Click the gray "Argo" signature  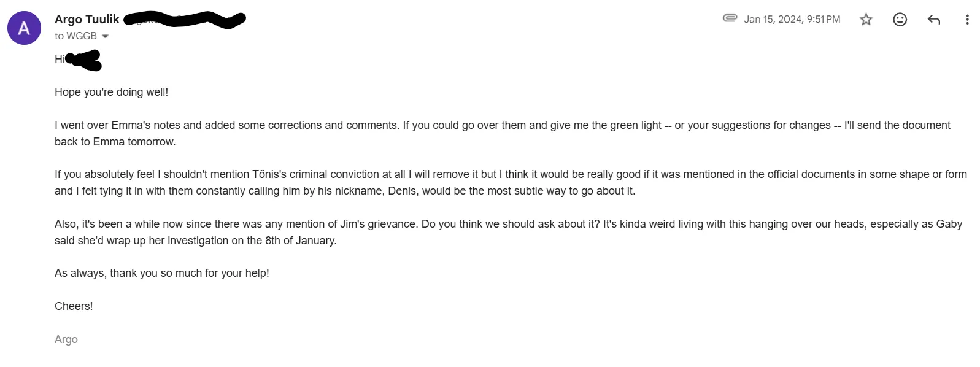click(x=66, y=339)
